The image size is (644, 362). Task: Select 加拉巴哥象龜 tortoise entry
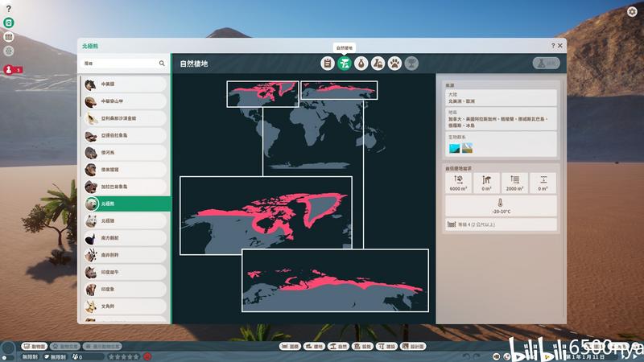click(125, 187)
